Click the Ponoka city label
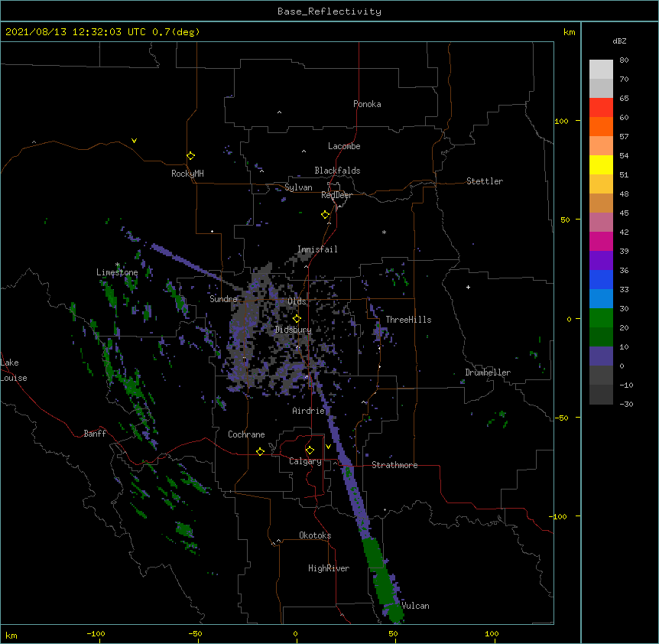 click(x=367, y=104)
